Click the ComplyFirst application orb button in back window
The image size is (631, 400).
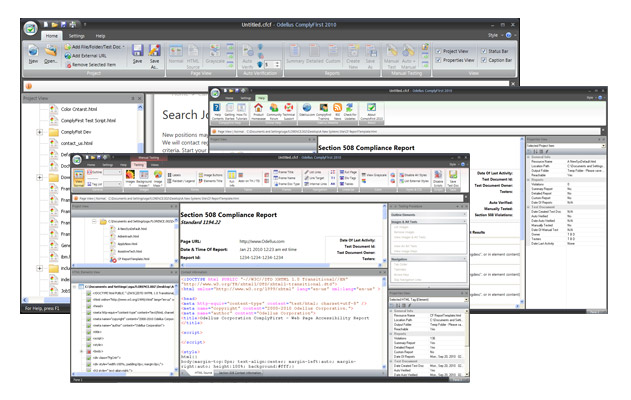coord(31,29)
